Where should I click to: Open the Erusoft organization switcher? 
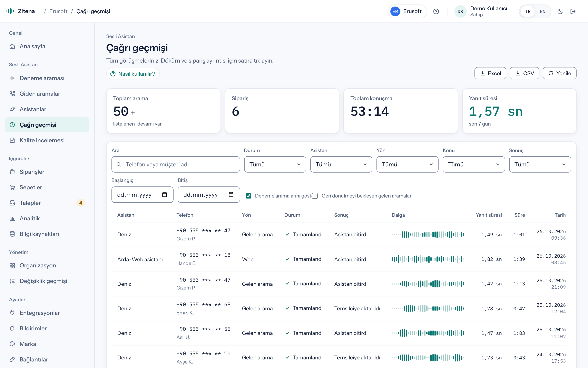point(407,11)
